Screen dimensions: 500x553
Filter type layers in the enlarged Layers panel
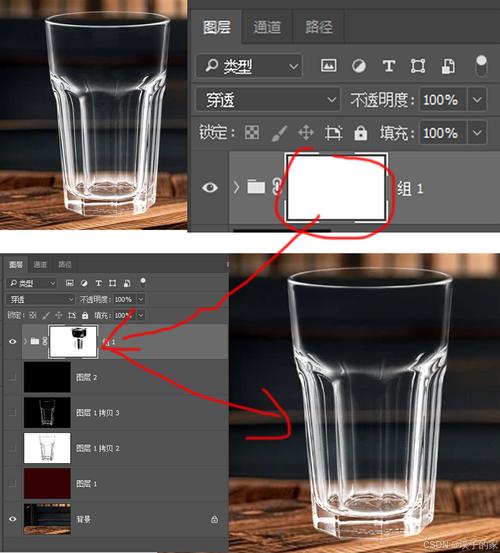pyautogui.click(x=389, y=66)
